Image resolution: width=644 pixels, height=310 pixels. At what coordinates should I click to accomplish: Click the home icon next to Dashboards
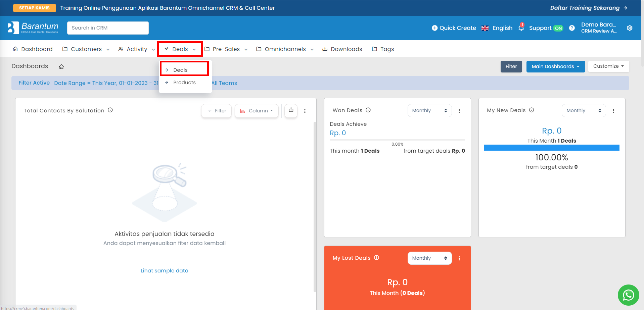(61, 67)
